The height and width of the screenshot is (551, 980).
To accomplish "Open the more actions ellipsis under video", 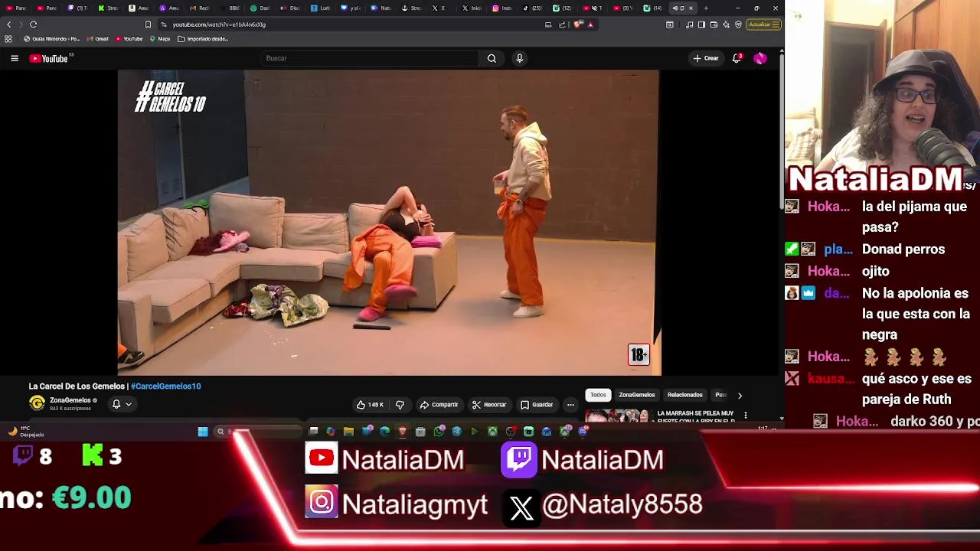I will click(x=570, y=405).
